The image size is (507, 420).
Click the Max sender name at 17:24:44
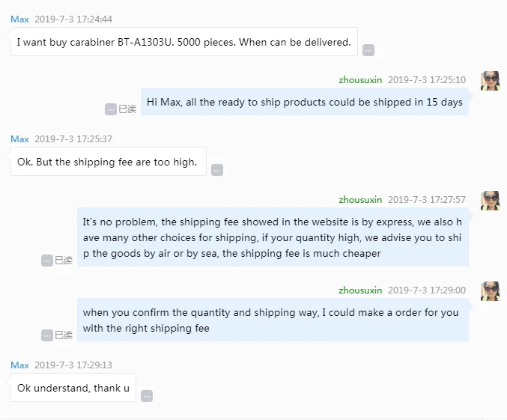[19, 19]
